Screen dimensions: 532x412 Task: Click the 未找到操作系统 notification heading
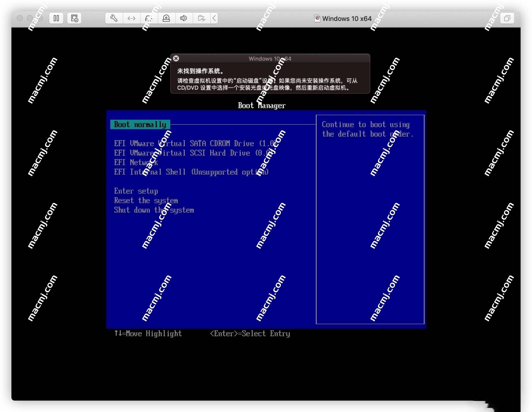pyautogui.click(x=200, y=71)
